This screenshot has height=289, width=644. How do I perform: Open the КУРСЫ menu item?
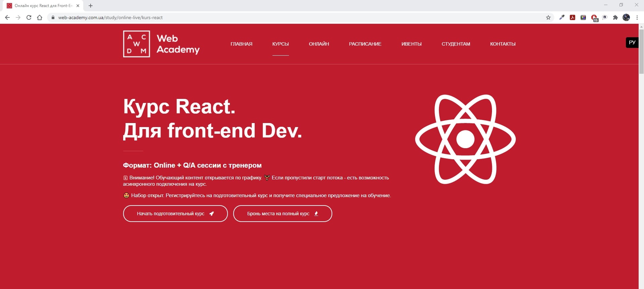pyautogui.click(x=281, y=44)
